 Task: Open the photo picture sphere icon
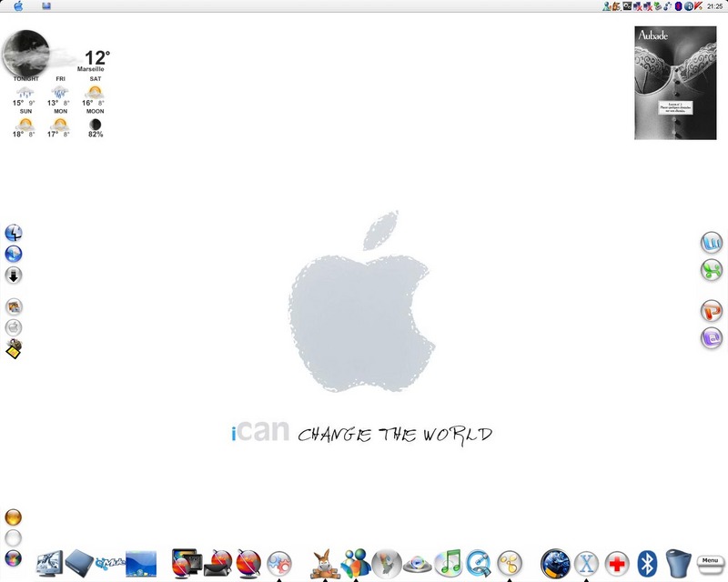(x=14, y=306)
